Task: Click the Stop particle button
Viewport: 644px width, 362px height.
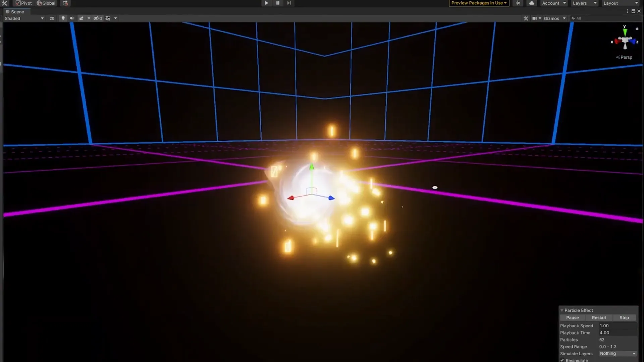Action: tap(624, 317)
